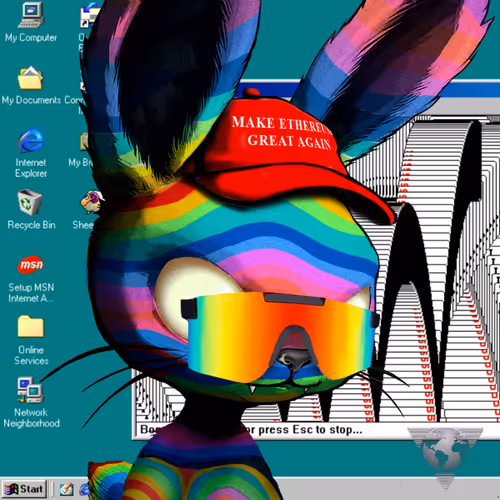Select the 'Recycle Bin' label text
The width and height of the screenshot is (500, 500).
(x=31, y=225)
